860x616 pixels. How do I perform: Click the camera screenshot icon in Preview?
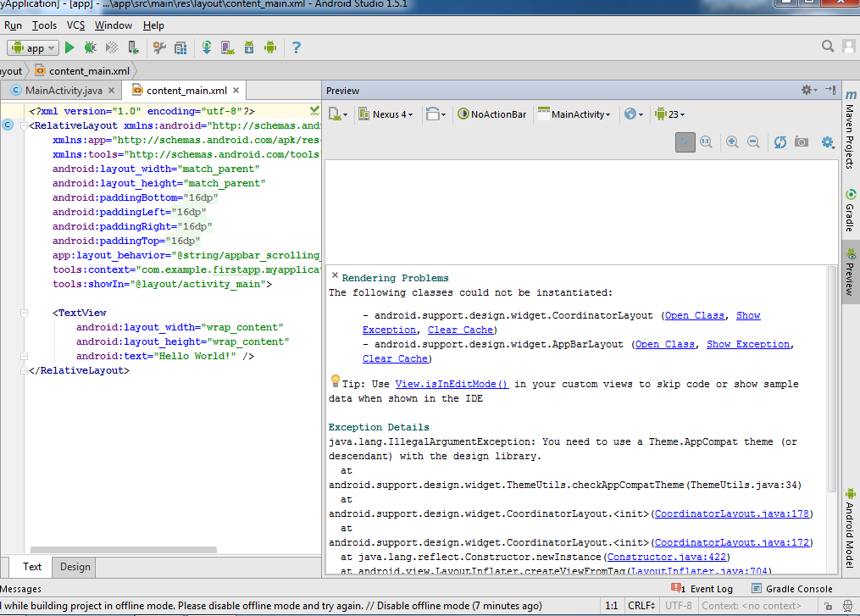(x=802, y=142)
